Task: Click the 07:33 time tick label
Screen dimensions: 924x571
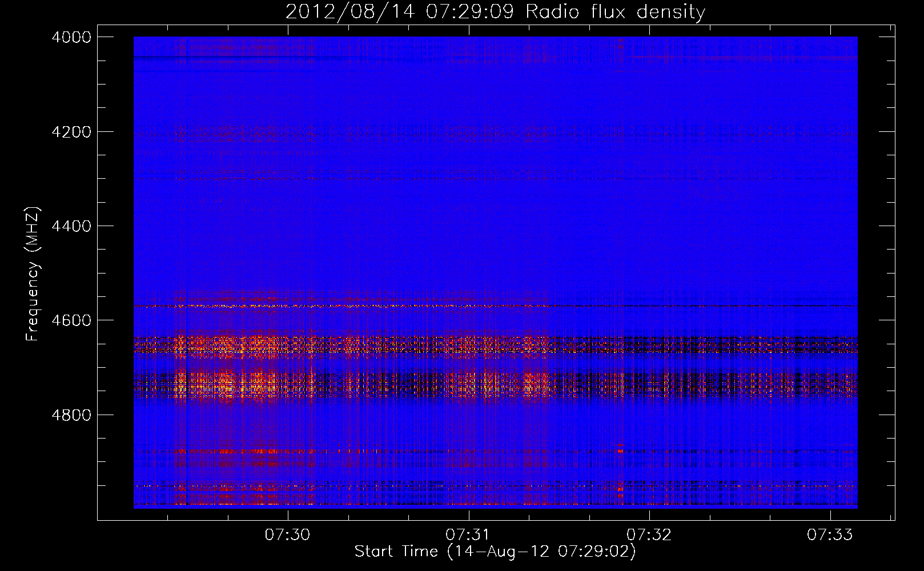Action: pyautogui.click(x=830, y=534)
